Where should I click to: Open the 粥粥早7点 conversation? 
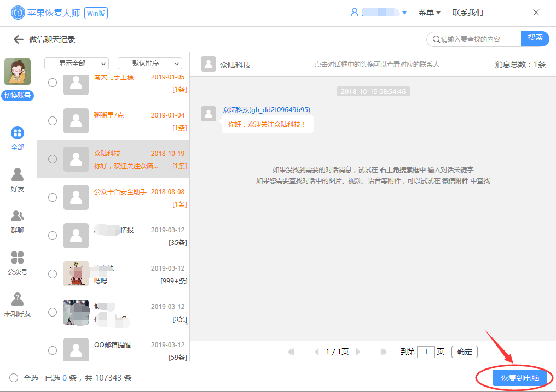pyautogui.click(x=113, y=121)
